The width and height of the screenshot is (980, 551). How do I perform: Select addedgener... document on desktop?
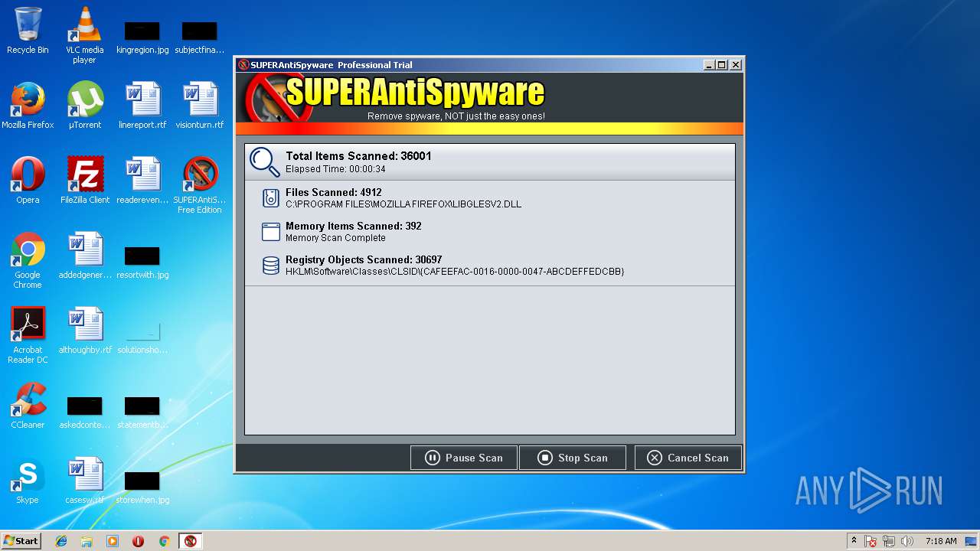(85, 256)
